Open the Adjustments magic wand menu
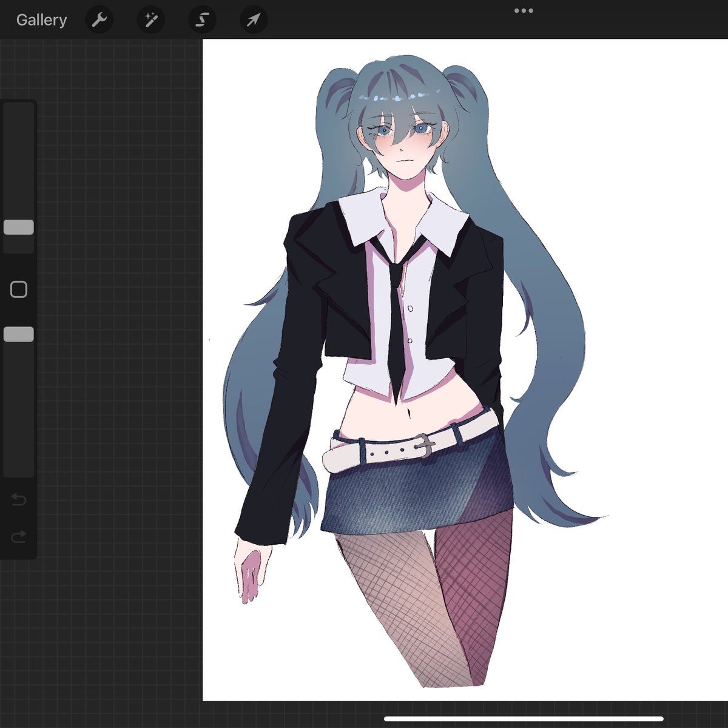The height and width of the screenshot is (728, 728). (150, 20)
